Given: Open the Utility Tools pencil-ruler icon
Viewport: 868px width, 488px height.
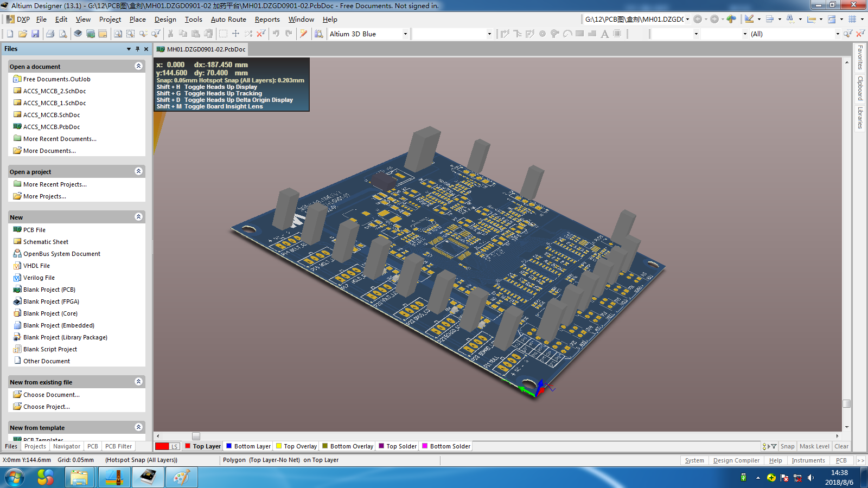Looking at the screenshot, I should coord(750,19).
